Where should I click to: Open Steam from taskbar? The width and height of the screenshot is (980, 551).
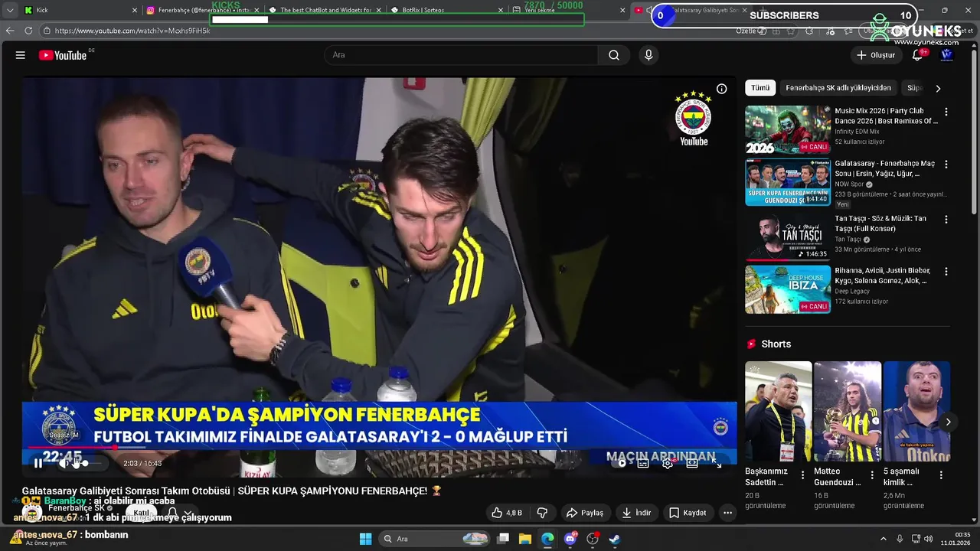click(x=615, y=539)
